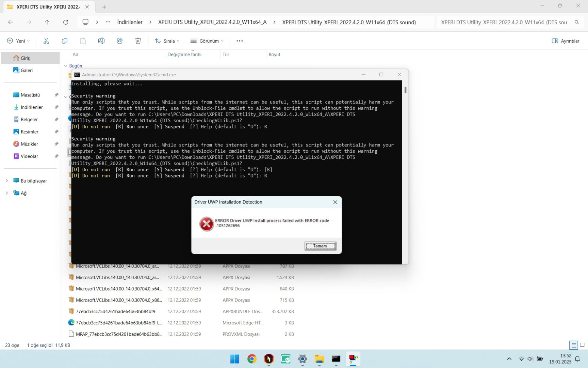Open the Sırala sort dropdown

tap(167, 41)
